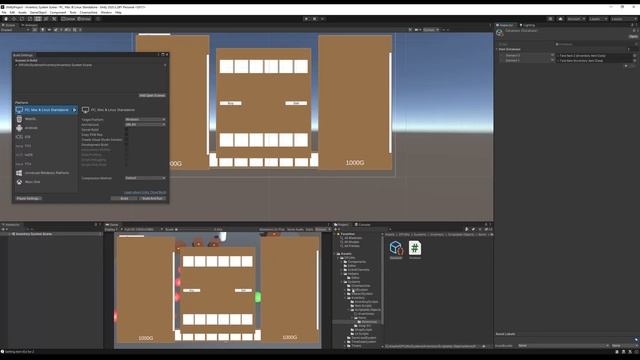
Task: Open the Window menu
Action: pyautogui.click(x=106, y=13)
